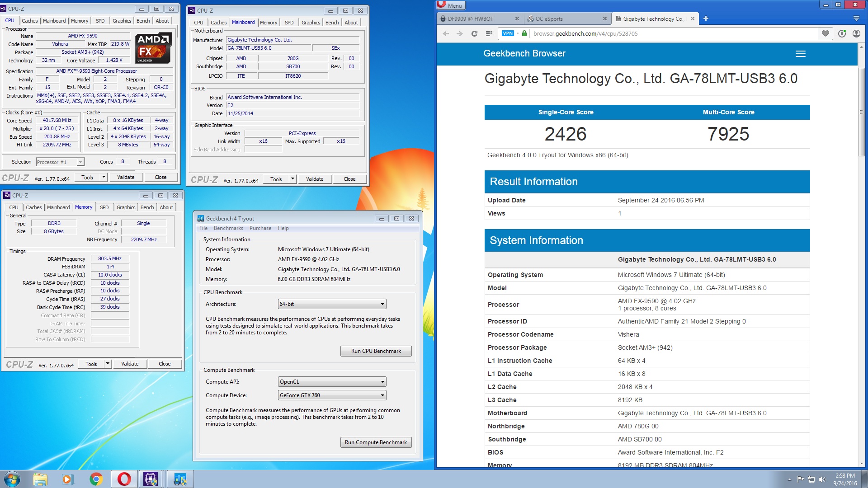Click the Geekbench Browser header title

pos(524,53)
